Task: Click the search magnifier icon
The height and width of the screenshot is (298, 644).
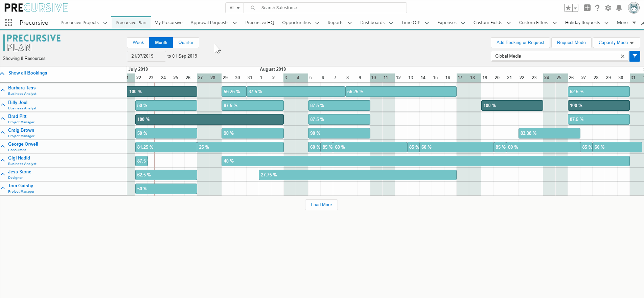Action: (253, 8)
